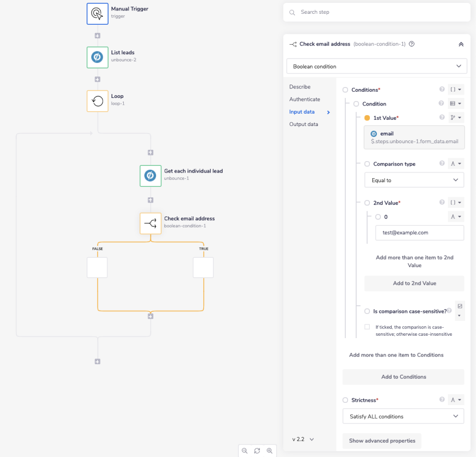Click the test@example.com input field
The image size is (476, 457).
(419, 233)
